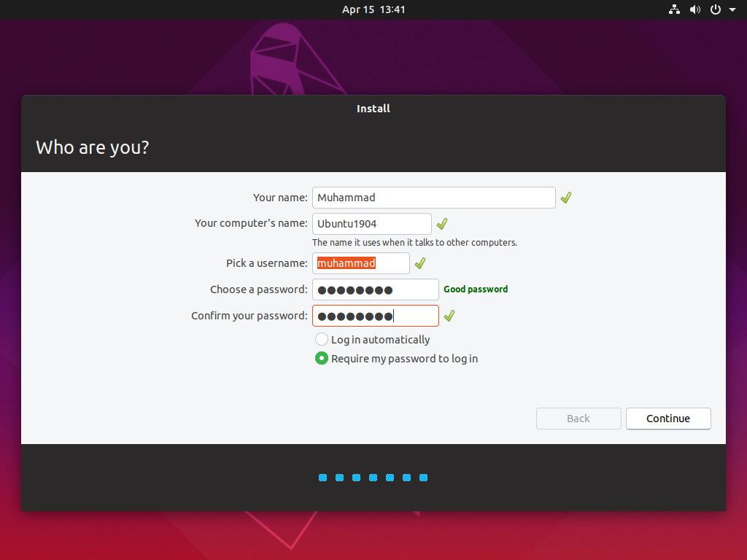Click the Confirm your password: label
Viewport: 747px width, 560px height.
(249, 316)
